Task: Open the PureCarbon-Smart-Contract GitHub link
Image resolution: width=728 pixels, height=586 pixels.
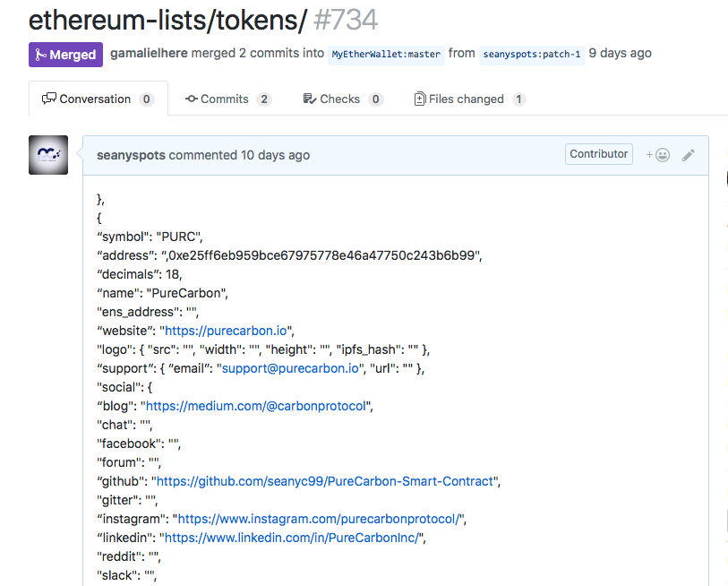Action: tap(325, 481)
